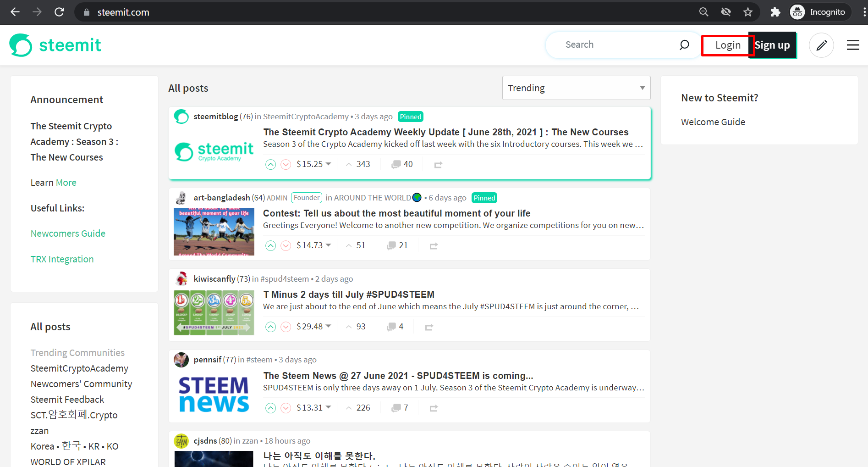
Task: Click the Sign up button
Action: 773,45
